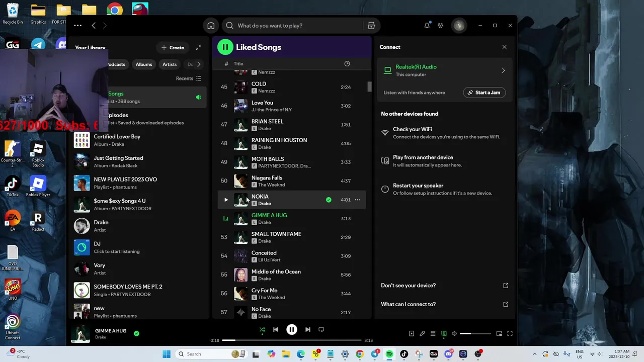The width and height of the screenshot is (644, 362).
Task: Open more options for NOKIA track
Action: [x=358, y=200]
